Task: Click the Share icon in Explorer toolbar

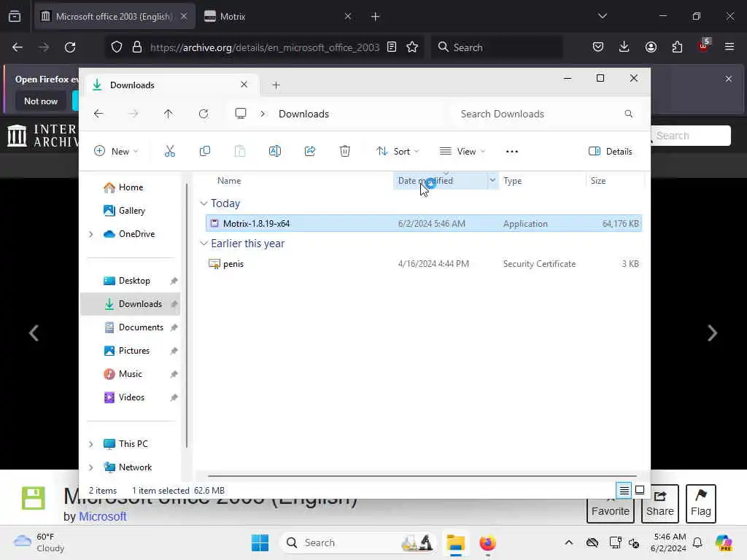Action: click(x=309, y=152)
